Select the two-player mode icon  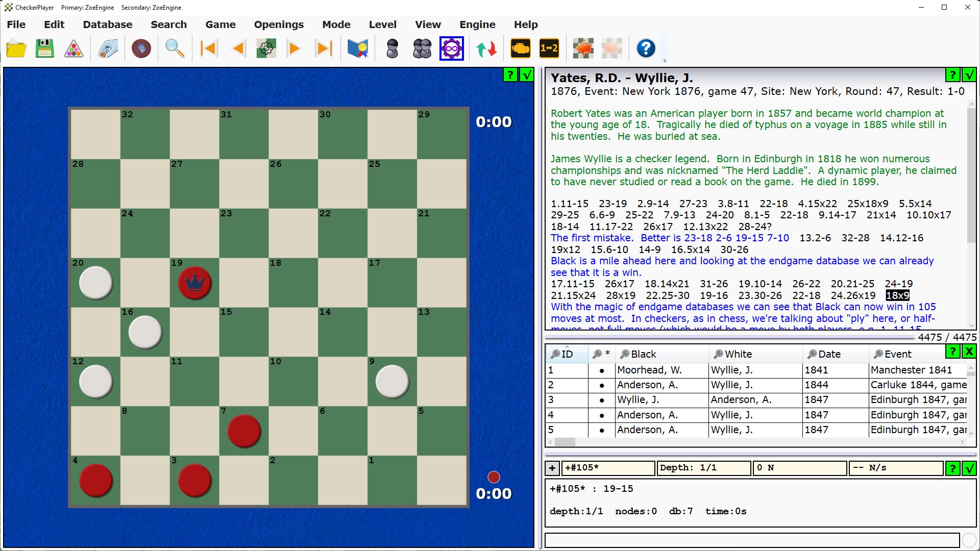[422, 49]
